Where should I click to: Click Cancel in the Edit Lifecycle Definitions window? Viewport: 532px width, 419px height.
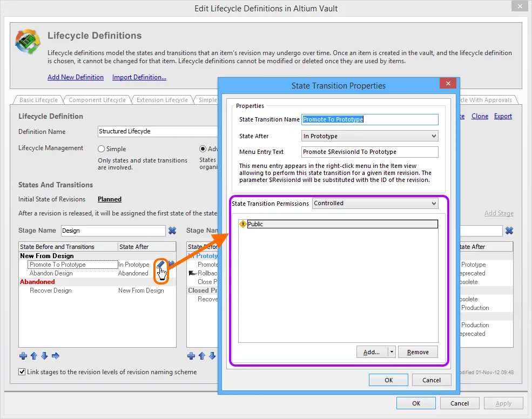click(x=460, y=403)
